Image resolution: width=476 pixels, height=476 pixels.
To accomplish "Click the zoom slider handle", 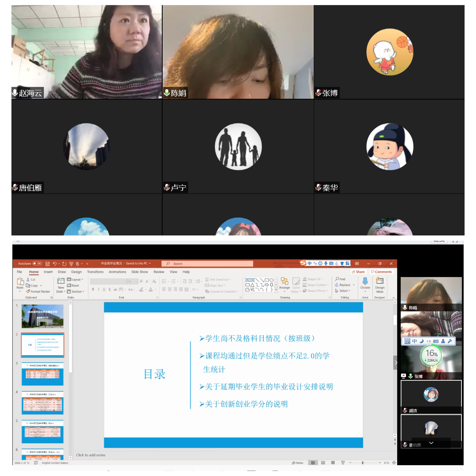I will pyautogui.click(x=362, y=463).
